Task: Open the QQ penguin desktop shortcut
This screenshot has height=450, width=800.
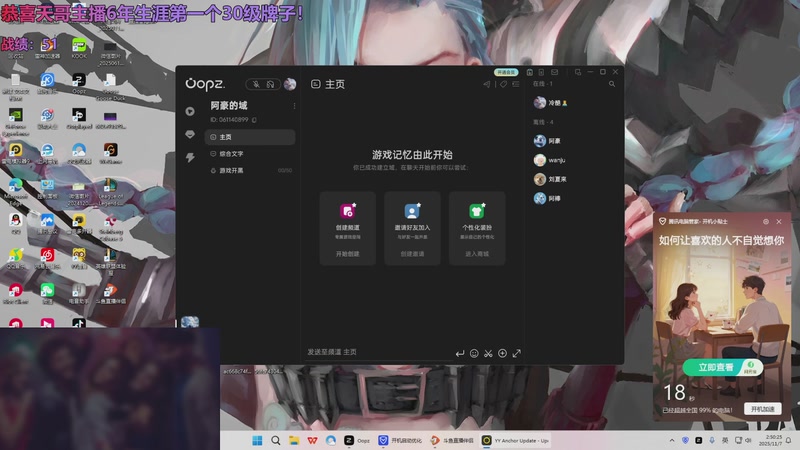Action: 15,223
